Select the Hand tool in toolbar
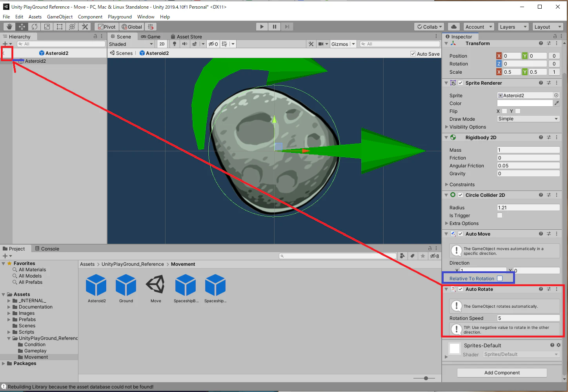 pos(9,27)
